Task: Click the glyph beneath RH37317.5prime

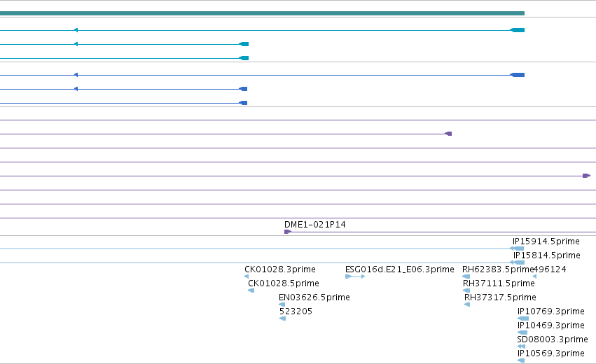Action: (x=467, y=304)
